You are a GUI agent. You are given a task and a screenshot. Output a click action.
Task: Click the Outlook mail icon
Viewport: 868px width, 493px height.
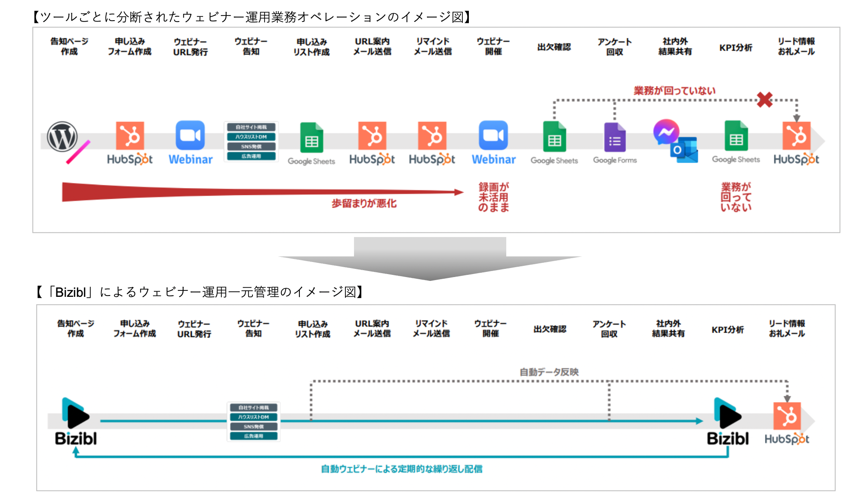684,150
